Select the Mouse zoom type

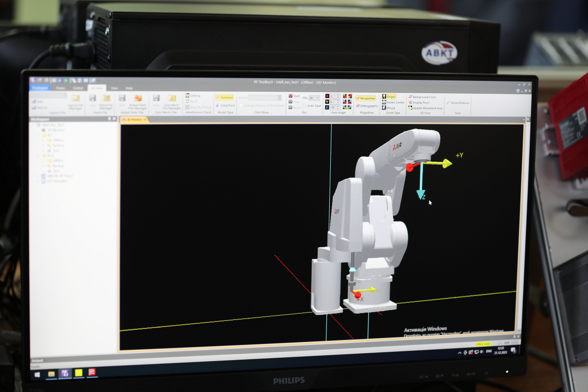click(389, 108)
